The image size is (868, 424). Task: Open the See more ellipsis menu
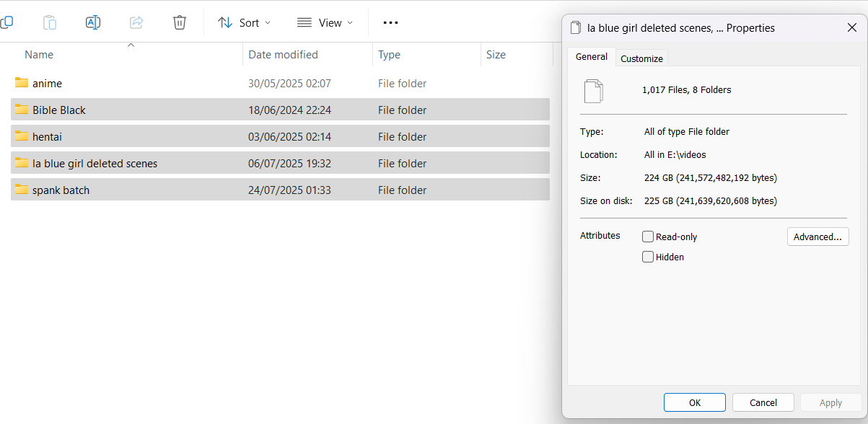390,22
